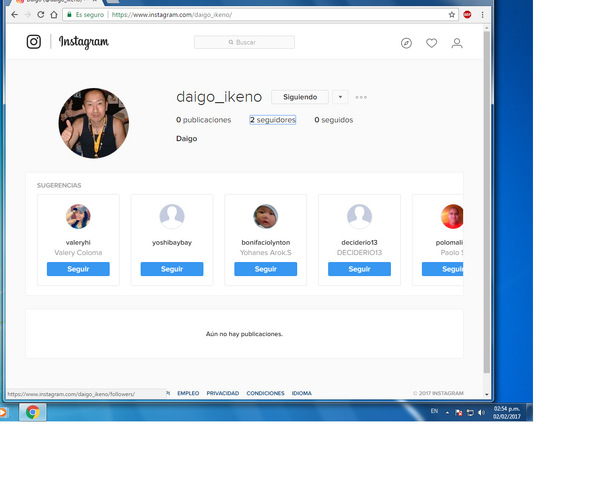The height and width of the screenshot is (480, 600).
Task: Open the 2 seguidores list
Action: 272,120
